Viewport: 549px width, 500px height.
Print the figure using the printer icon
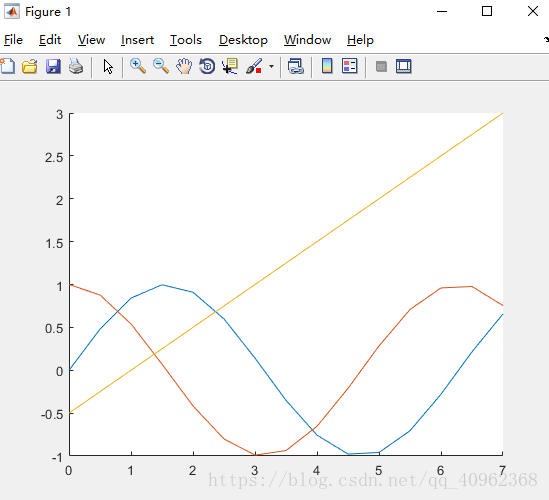click(76, 66)
